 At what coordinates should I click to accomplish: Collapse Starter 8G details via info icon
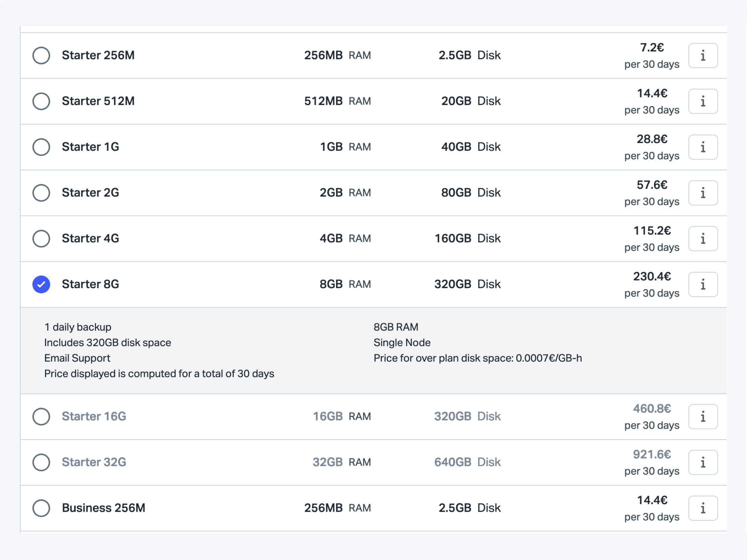coord(703,284)
